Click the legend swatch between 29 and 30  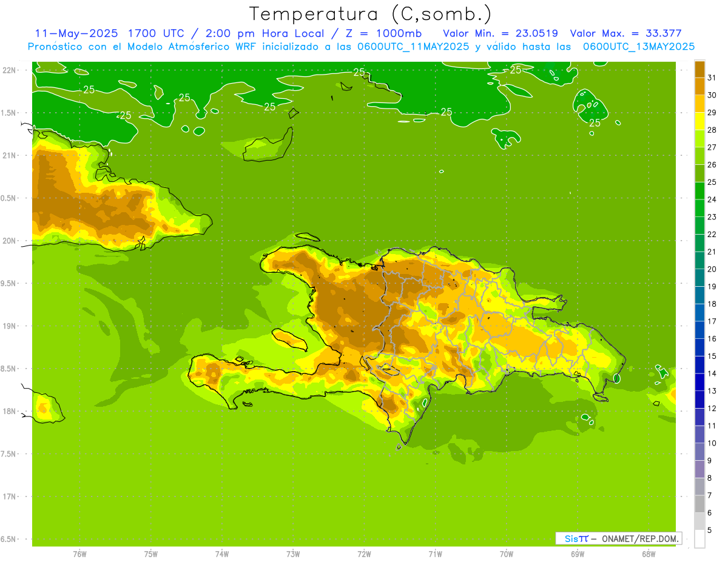click(x=699, y=104)
